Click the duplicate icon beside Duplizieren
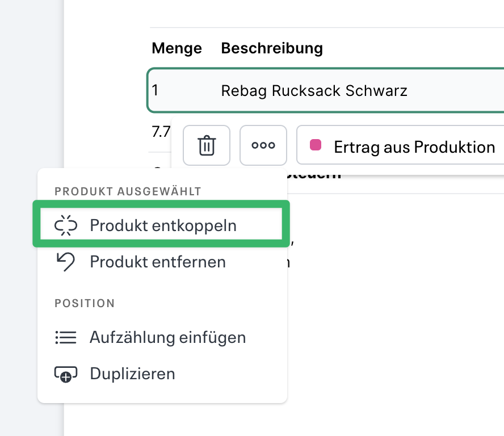The width and height of the screenshot is (504, 436). 66,374
